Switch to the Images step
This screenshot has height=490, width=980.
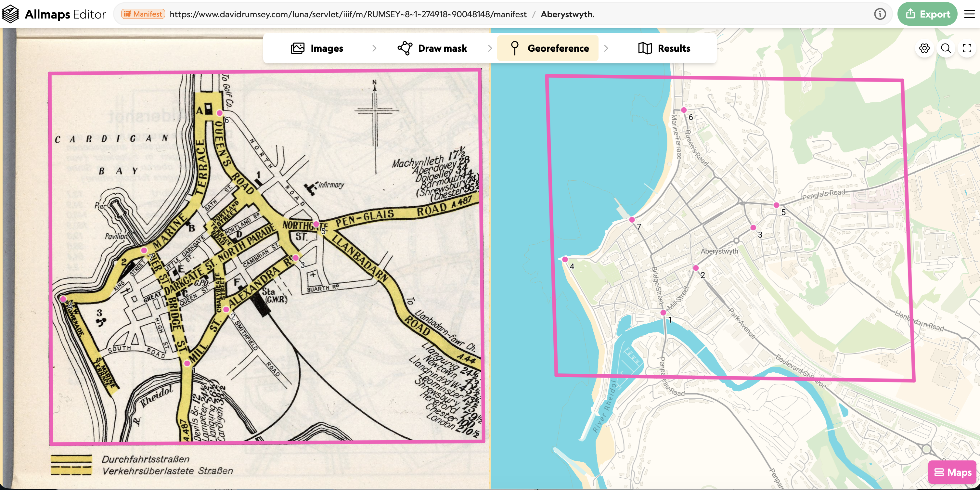coord(317,48)
